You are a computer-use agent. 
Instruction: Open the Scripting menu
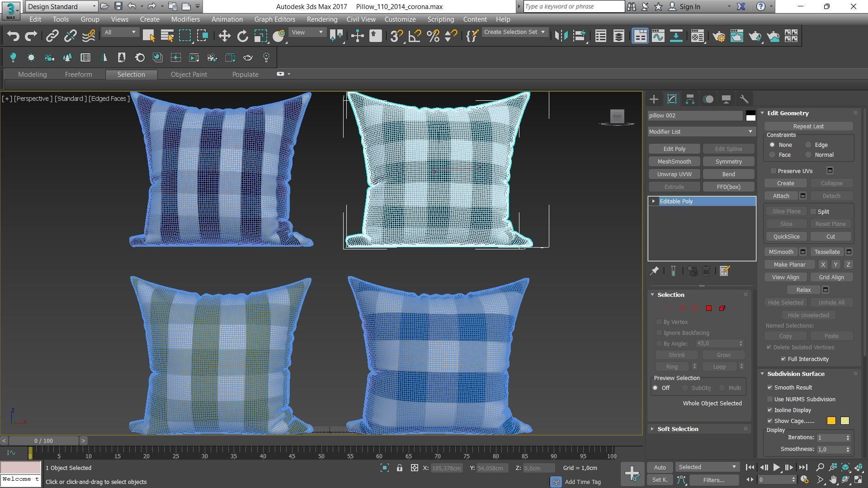point(440,19)
